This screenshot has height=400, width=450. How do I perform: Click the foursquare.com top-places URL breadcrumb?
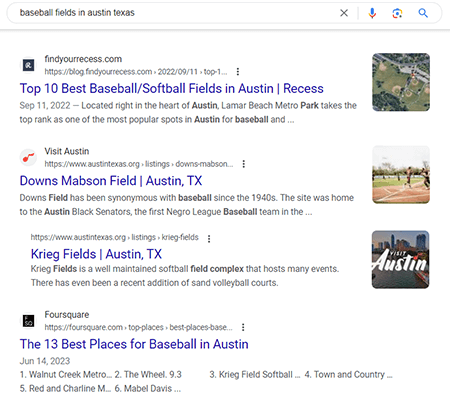pyautogui.click(x=138, y=327)
